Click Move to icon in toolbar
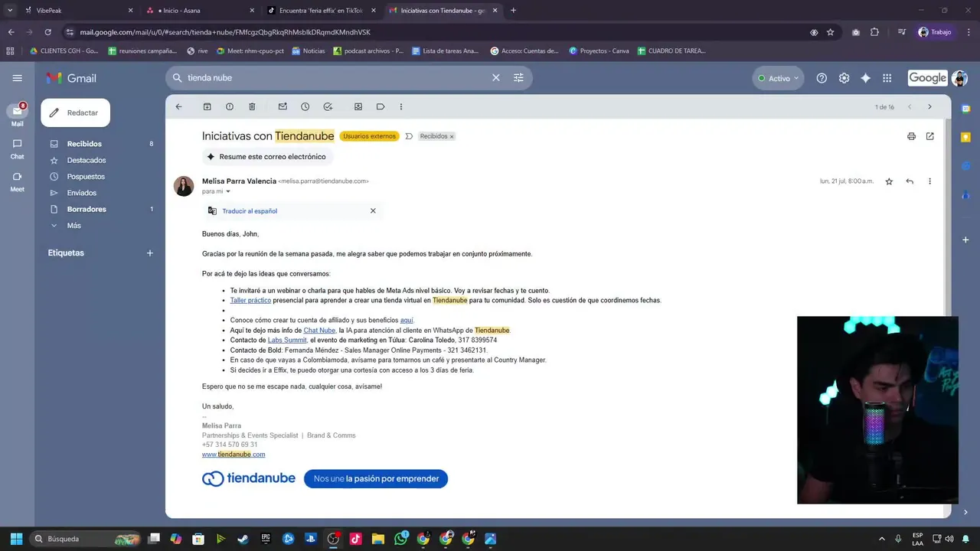 (358, 107)
